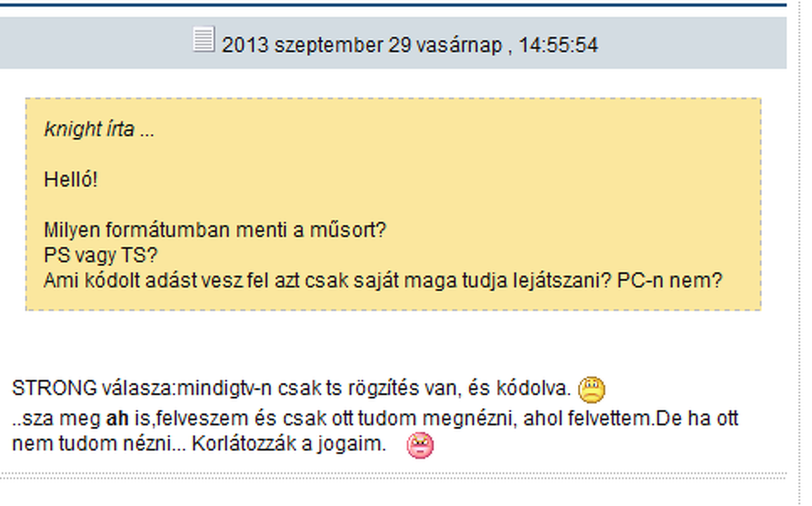
Task: Click the line 'Milyen formátumban menti a műsort?'
Action: click(x=215, y=230)
